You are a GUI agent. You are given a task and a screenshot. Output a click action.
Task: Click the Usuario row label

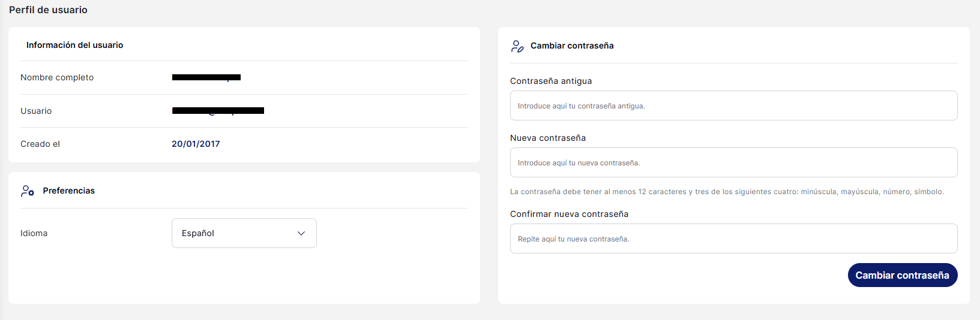36,111
